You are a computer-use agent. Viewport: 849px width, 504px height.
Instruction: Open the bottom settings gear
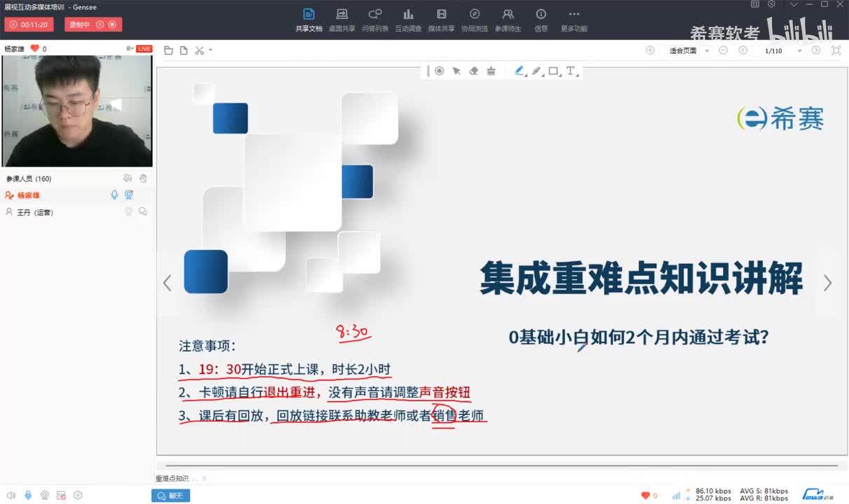(x=78, y=495)
